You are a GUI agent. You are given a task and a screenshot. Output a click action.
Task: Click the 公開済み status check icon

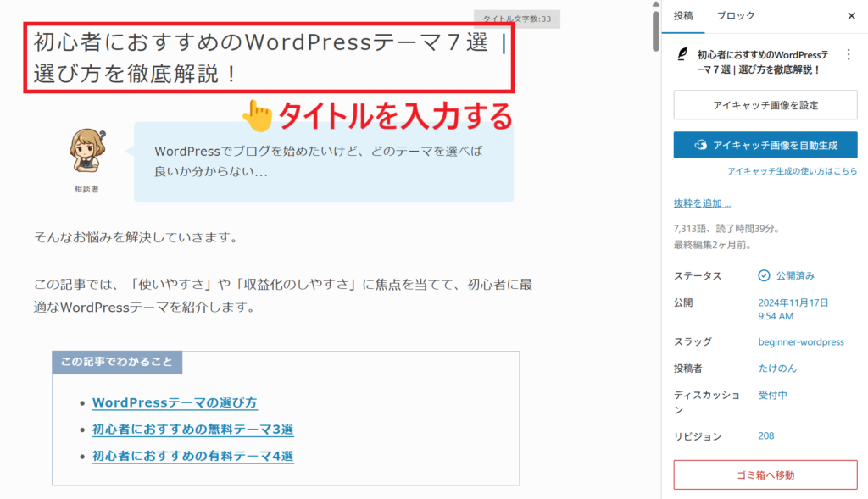click(x=764, y=275)
